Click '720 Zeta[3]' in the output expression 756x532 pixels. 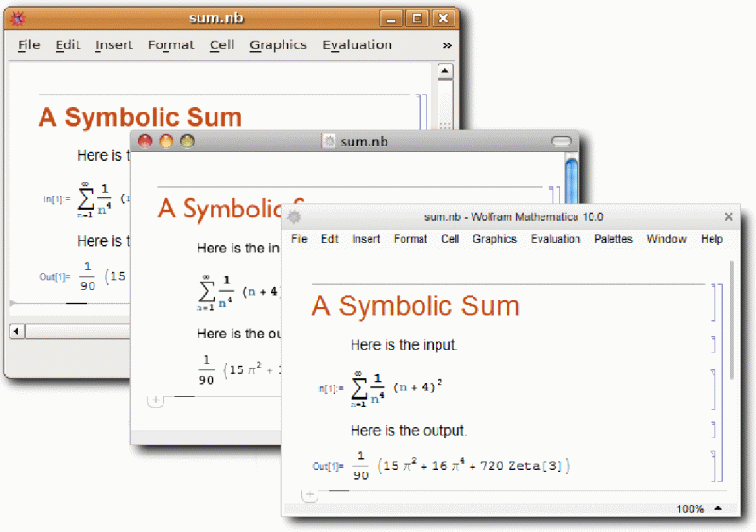[x=522, y=466]
